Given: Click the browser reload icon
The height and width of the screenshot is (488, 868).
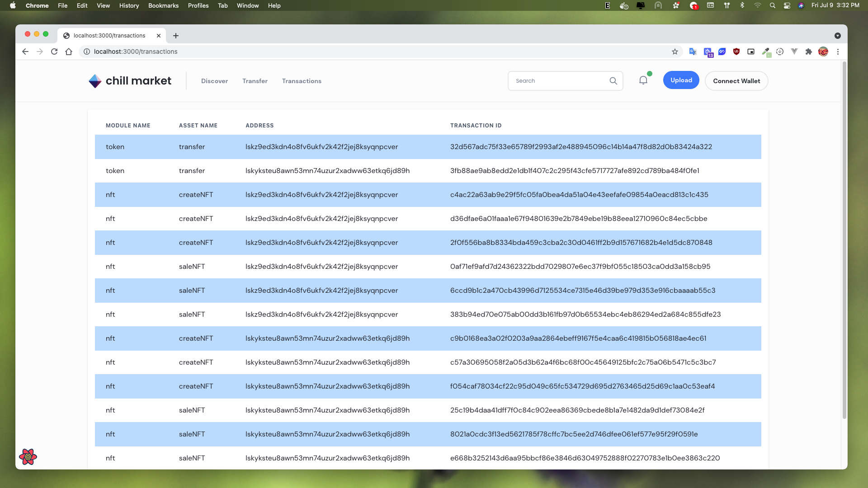Looking at the screenshot, I should pos(54,52).
